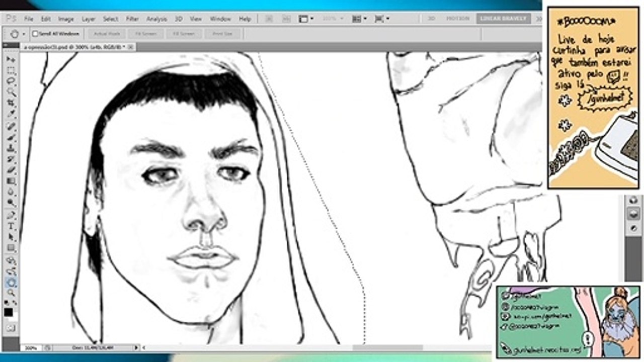Select the Spot Healing Brush tool
The height and width of the screenshot is (362, 644).
click(11, 127)
